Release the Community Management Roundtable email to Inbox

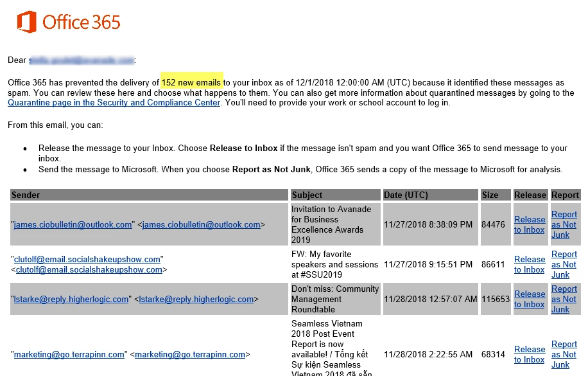pyautogui.click(x=530, y=300)
